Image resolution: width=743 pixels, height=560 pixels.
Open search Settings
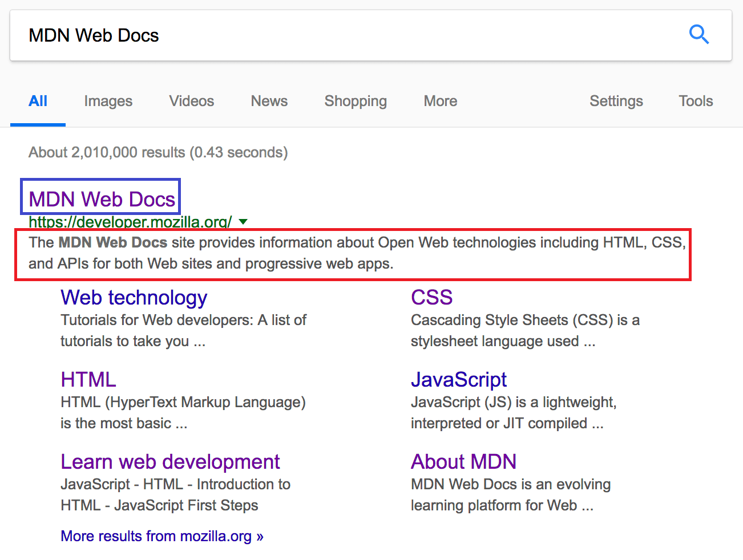(616, 101)
